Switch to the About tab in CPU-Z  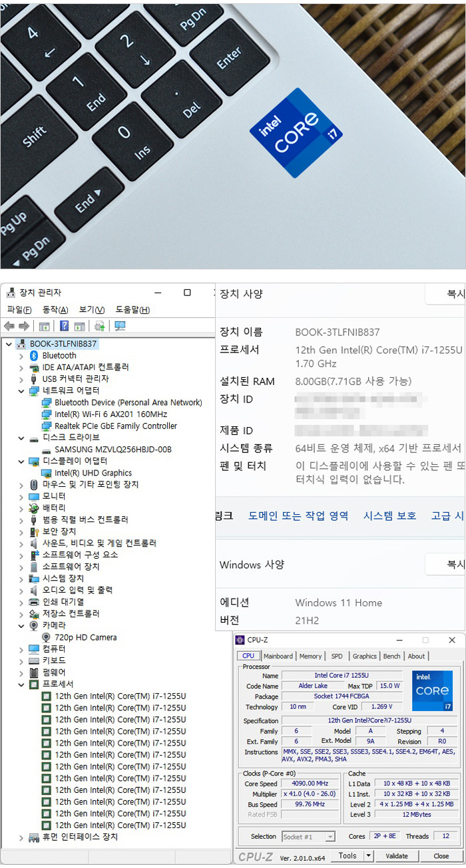(416, 656)
